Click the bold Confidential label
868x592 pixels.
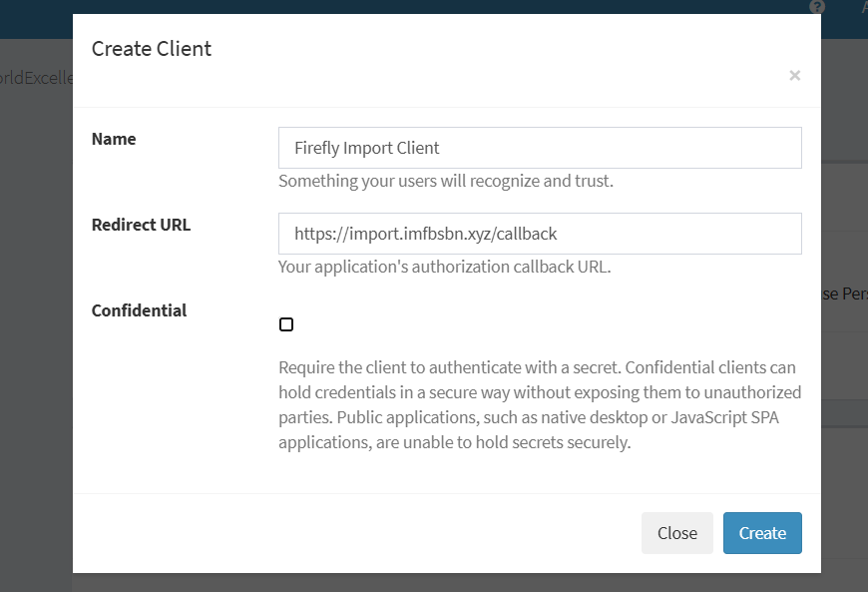(x=139, y=310)
